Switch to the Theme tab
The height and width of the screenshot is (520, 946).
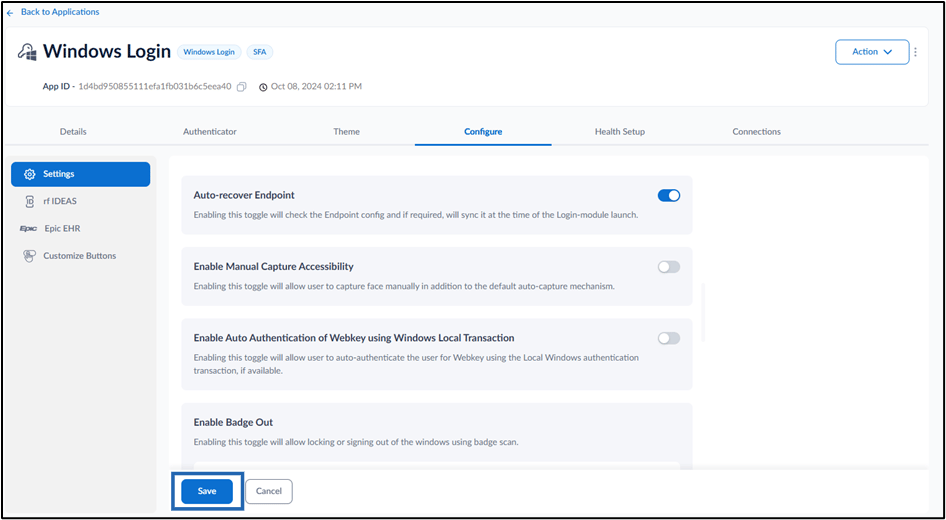346,132
